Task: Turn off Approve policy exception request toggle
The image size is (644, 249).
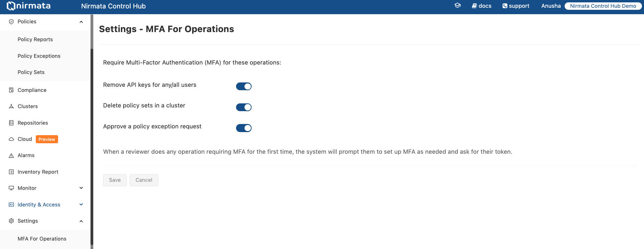Action: [244, 128]
